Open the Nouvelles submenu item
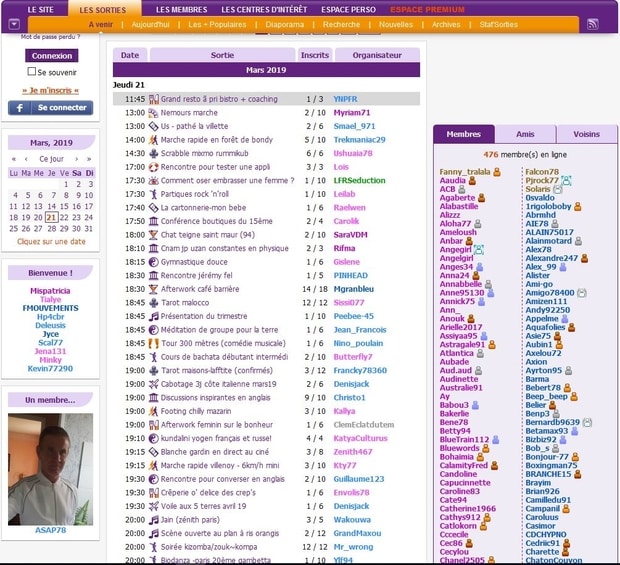The height and width of the screenshot is (565, 620). 396,25
